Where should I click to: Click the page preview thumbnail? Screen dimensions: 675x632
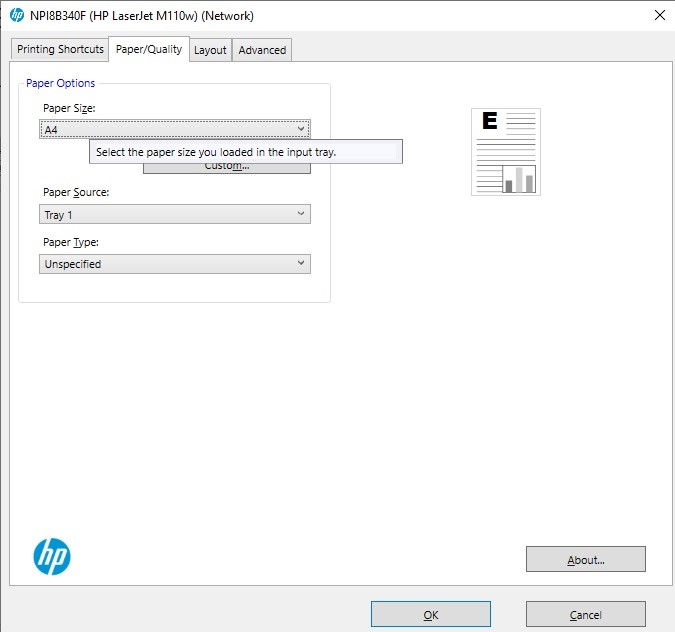point(506,152)
